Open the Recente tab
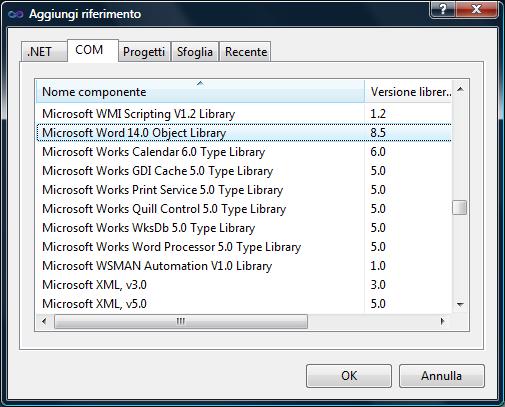This screenshot has height=407, width=505. click(x=246, y=52)
